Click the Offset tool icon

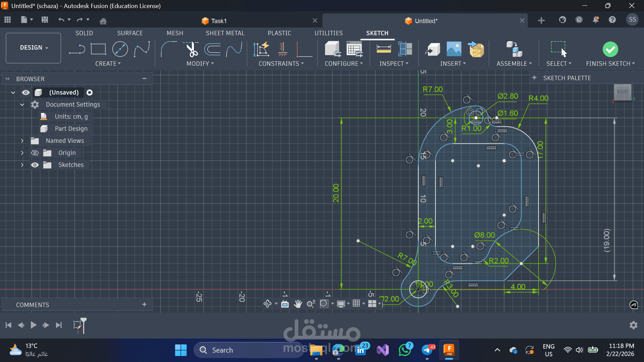click(213, 50)
